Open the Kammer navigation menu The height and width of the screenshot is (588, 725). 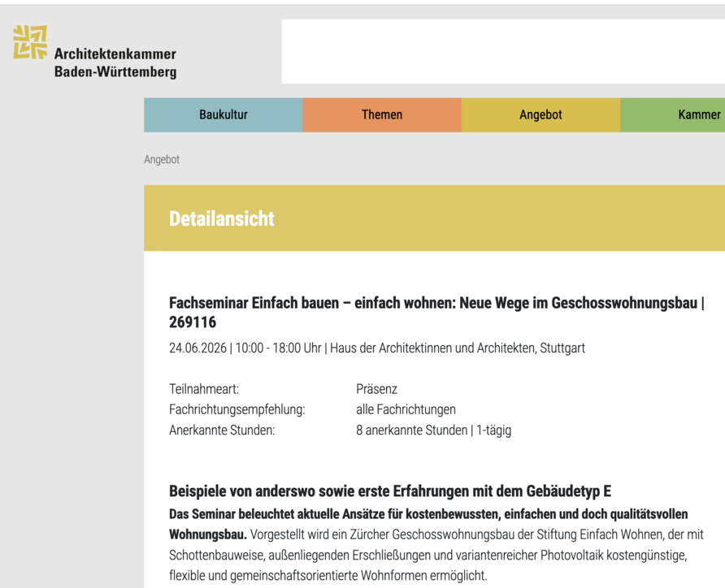(x=672, y=115)
